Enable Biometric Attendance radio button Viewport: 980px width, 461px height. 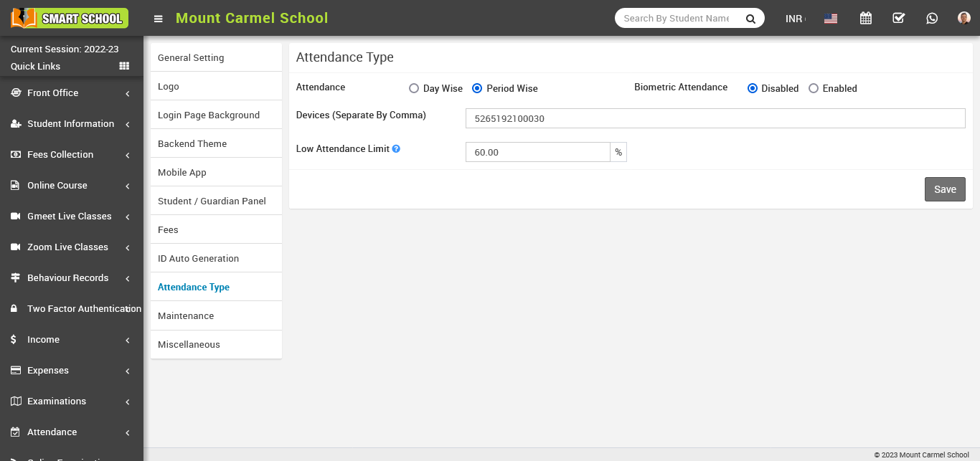[813, 88]
